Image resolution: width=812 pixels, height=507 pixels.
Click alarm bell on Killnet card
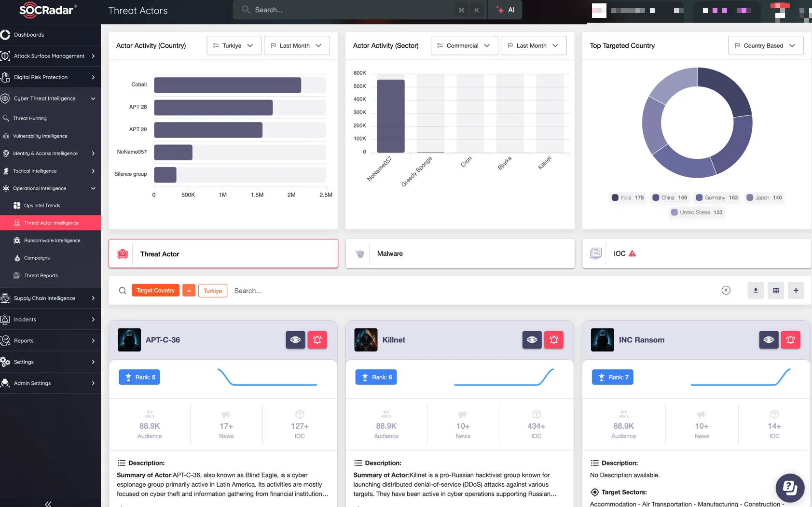tap(554, 340)
